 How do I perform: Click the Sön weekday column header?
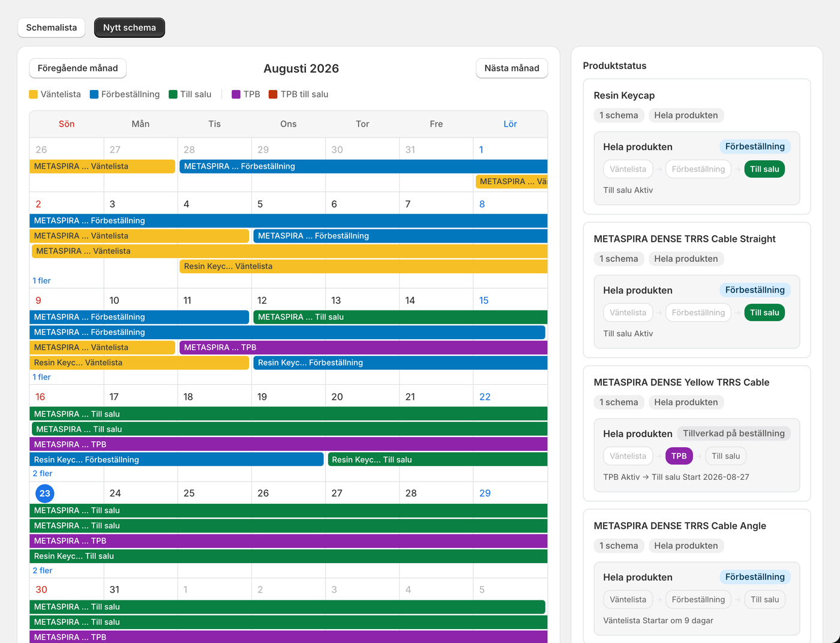point(67,124)
